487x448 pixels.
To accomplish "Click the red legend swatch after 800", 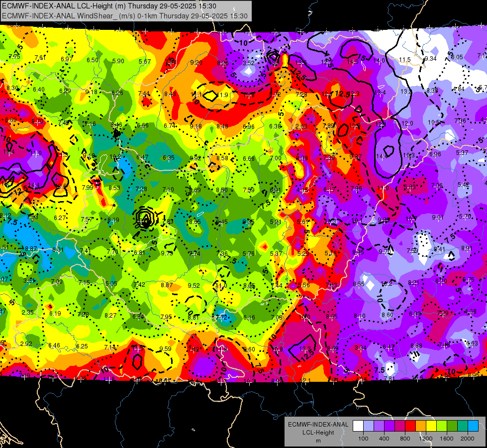I will tap(410, 426).
